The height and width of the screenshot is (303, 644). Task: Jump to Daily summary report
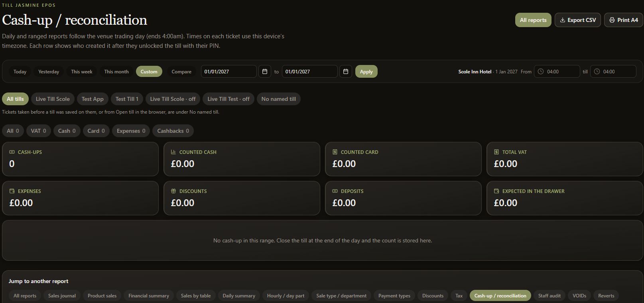[x=239, y=296]
